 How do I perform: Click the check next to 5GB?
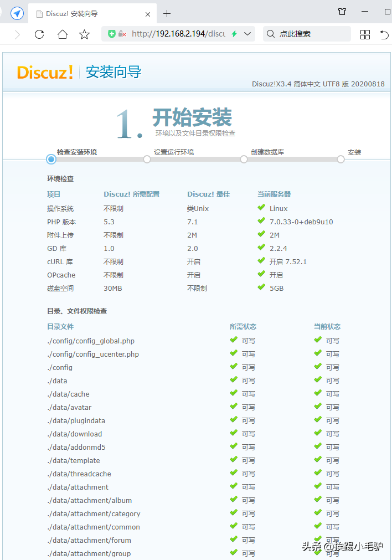click(261, 287)
